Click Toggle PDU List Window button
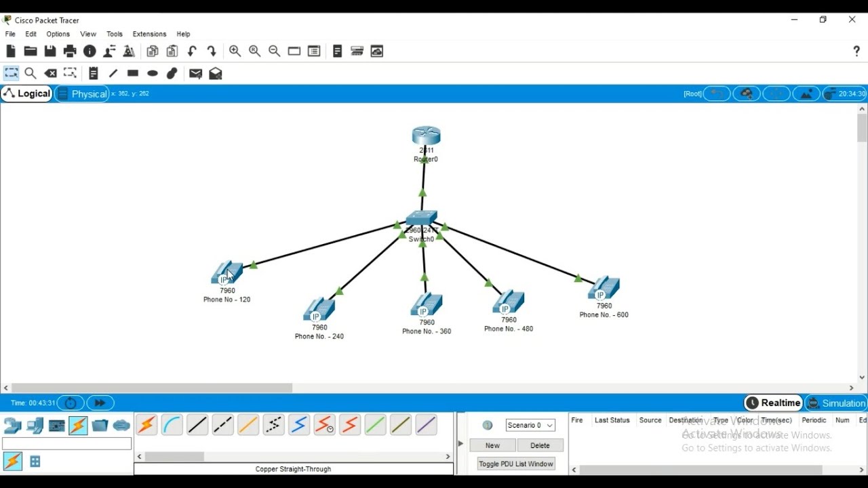868x488 pixels. (x=516, y=464)
